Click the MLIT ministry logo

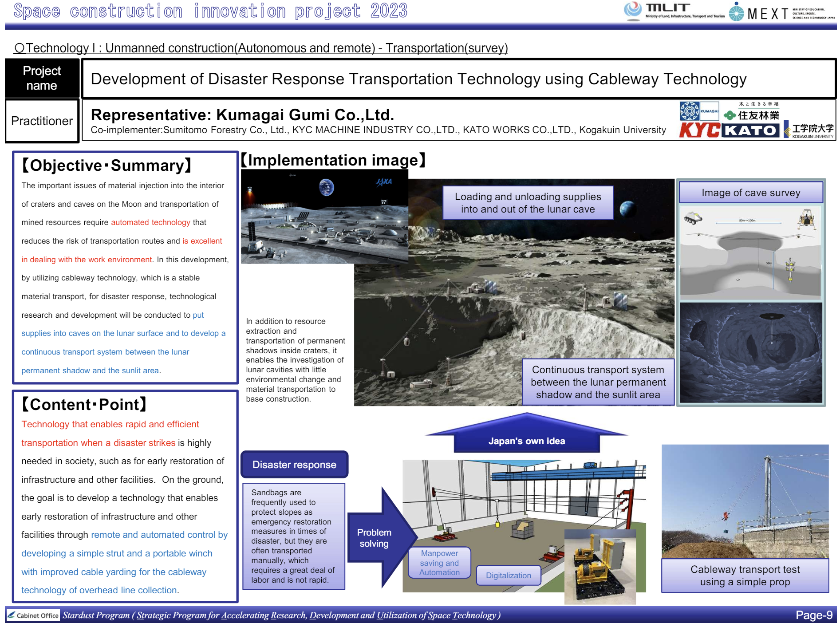[x=674, y=11]
